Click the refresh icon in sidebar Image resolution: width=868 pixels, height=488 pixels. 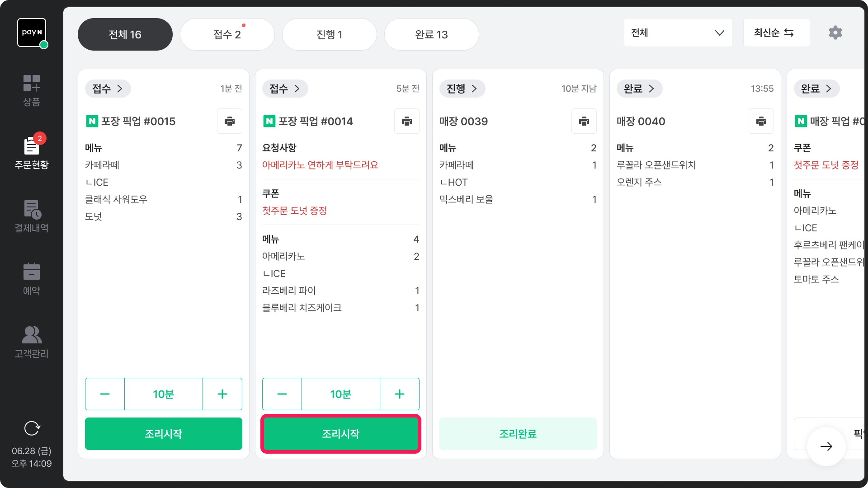click(x=32, y=428)
